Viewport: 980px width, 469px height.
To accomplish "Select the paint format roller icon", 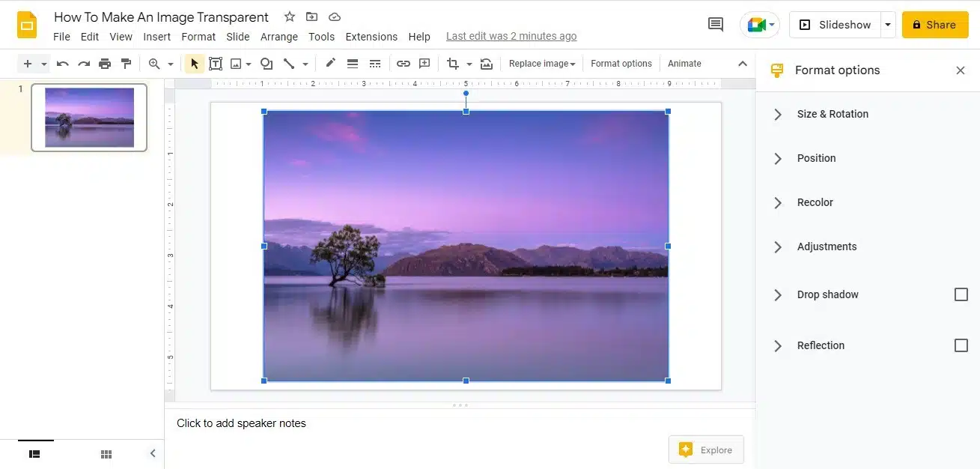I will [126, 64].
